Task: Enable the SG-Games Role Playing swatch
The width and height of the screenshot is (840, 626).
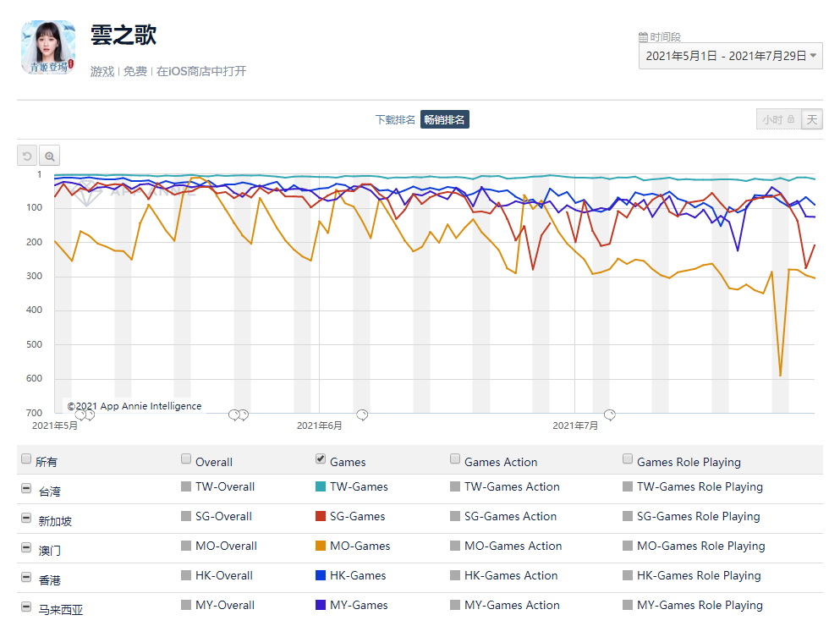Action: (628, 516)
